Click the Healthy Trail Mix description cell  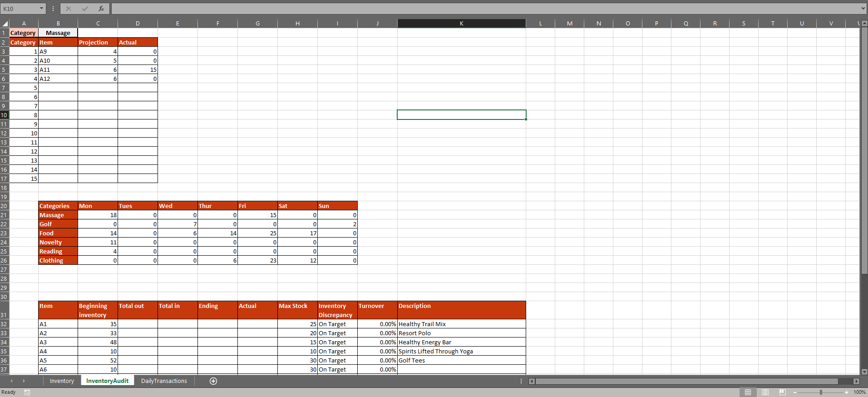point(462,324)
